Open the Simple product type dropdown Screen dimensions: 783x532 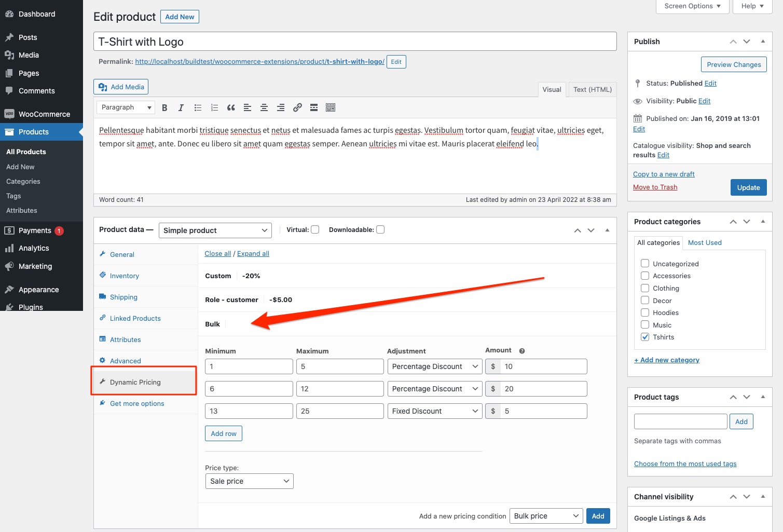(x=215, y=230)
